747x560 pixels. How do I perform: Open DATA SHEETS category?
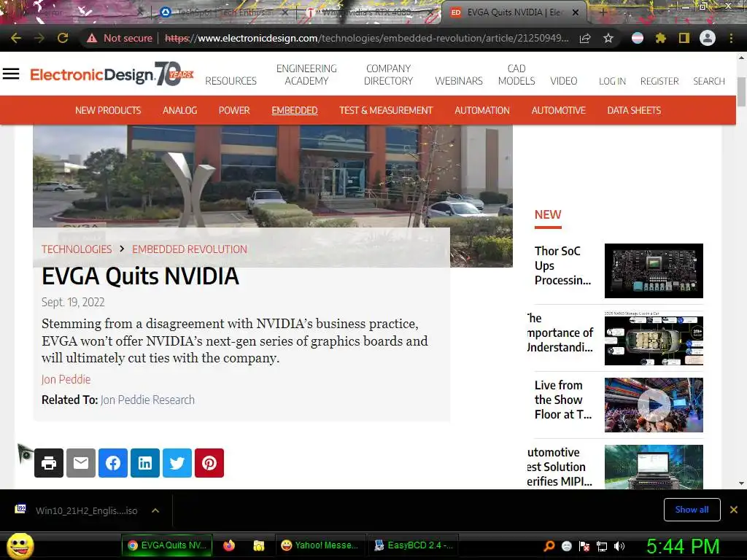634,111
